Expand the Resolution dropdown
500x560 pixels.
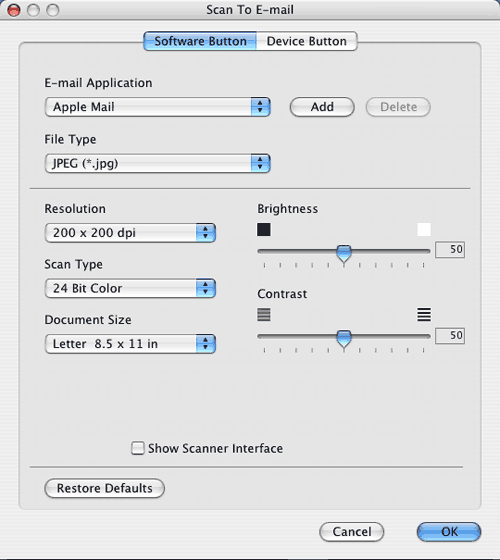point(130,233)
